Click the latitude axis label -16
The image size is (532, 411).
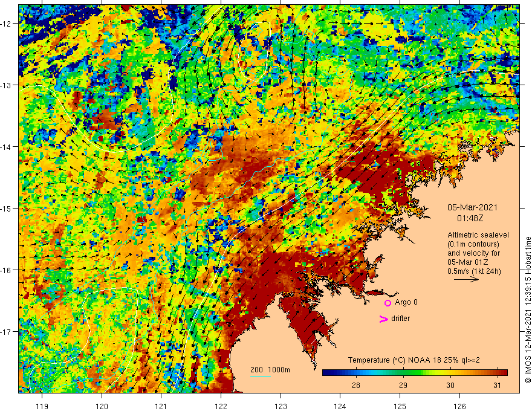pos(6,270)
